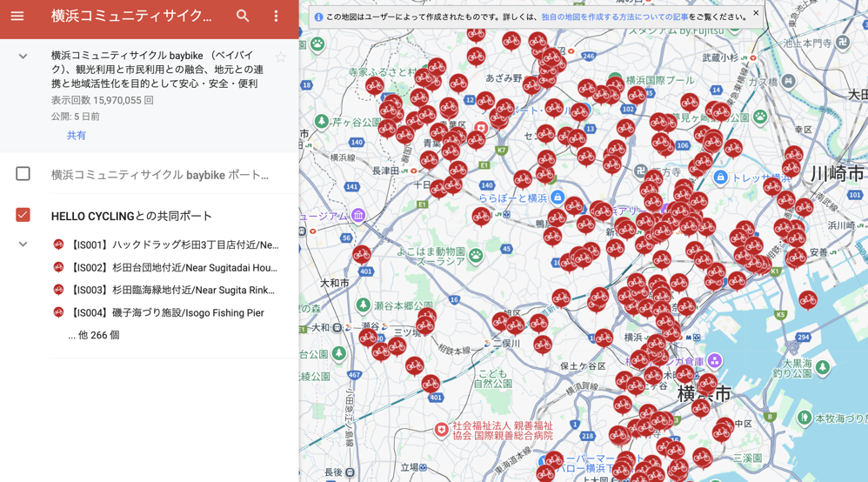Expand the … 他 266 個 remaining items
Viewport: 868px width, 482px height.
click(x=94, y=335)
